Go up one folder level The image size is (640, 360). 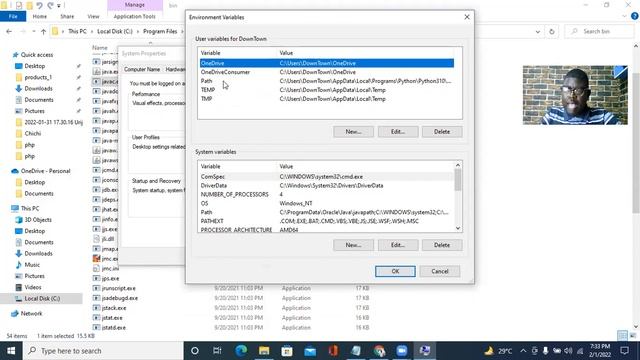click(x=43, y=31)
